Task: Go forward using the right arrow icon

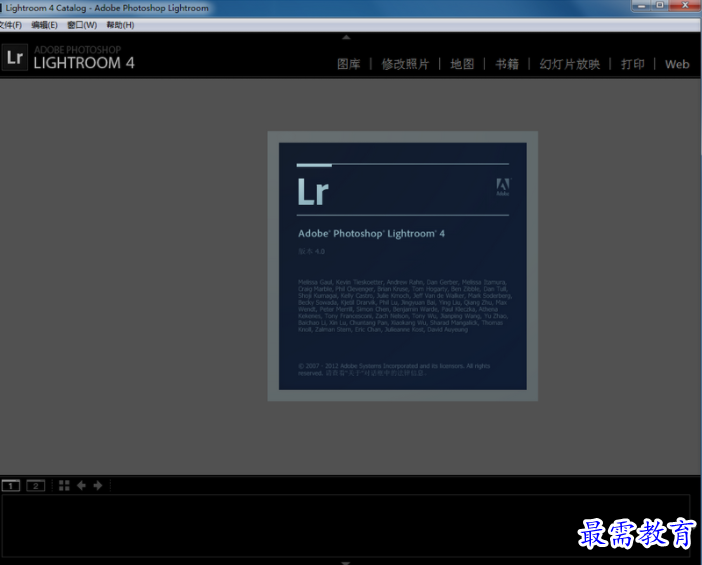Action: coord(98,485)
